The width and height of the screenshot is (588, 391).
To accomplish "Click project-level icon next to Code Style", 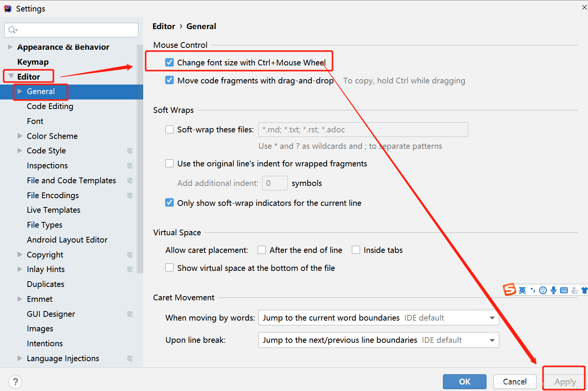I will click(130, 151).
